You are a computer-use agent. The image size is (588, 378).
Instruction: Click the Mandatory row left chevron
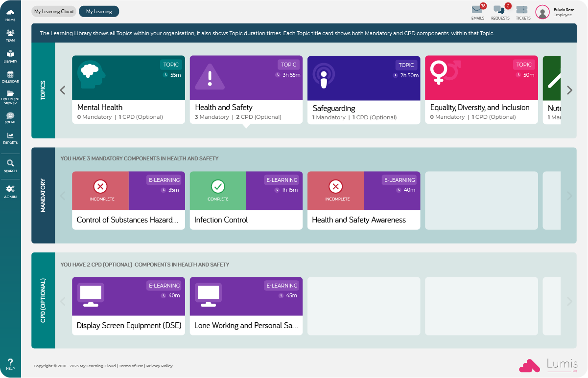tap(63, 196)
